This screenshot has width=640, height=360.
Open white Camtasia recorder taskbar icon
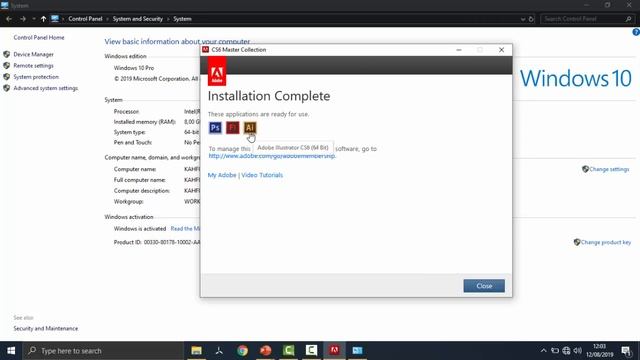point(311,351)
